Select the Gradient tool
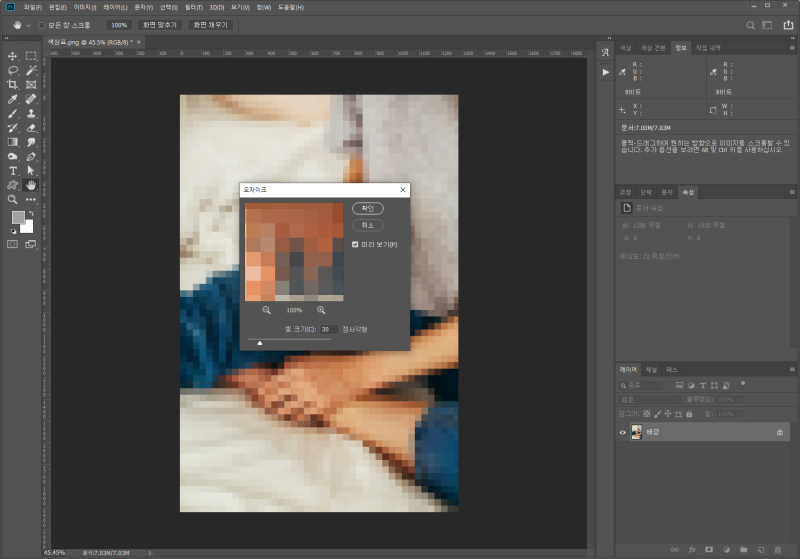 point(13,142)
